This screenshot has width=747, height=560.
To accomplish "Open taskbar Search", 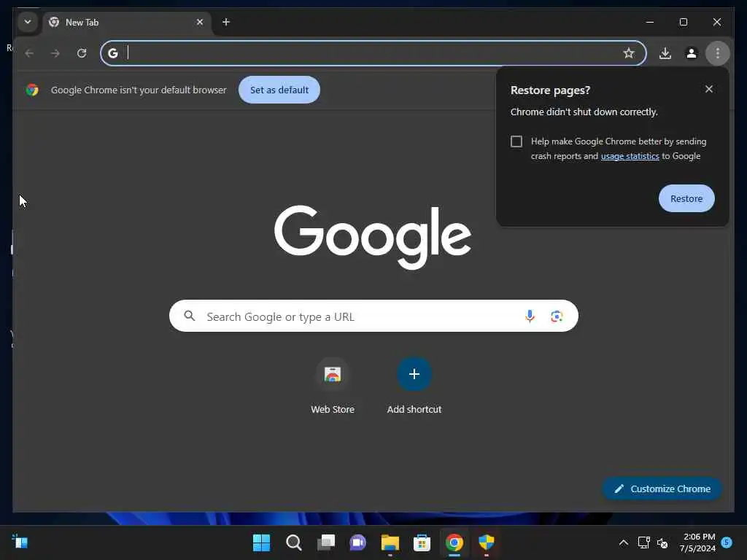I will [293, 542].
